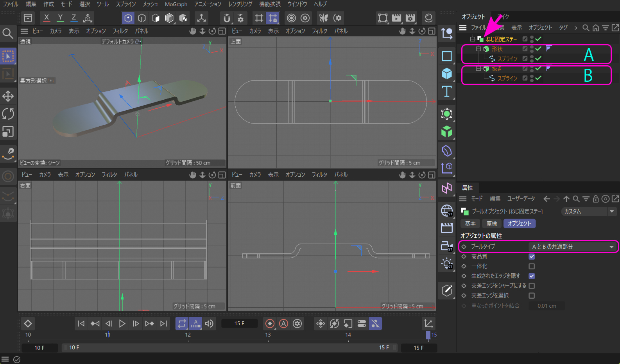Toggle the X axis lock
This screenshot has height=364, width=620.
(x=47, y=18)
